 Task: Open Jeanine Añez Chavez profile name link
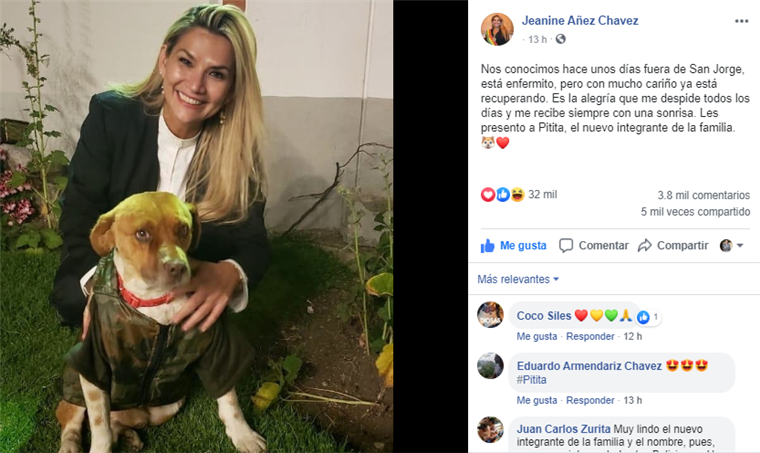(580, 21)
